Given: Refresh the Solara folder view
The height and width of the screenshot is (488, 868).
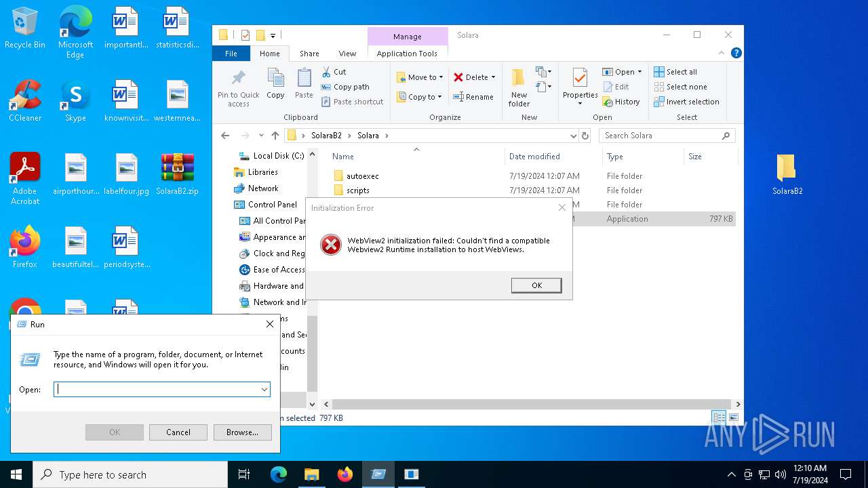Looking at the screenshot, I should [x=585, y=136].
